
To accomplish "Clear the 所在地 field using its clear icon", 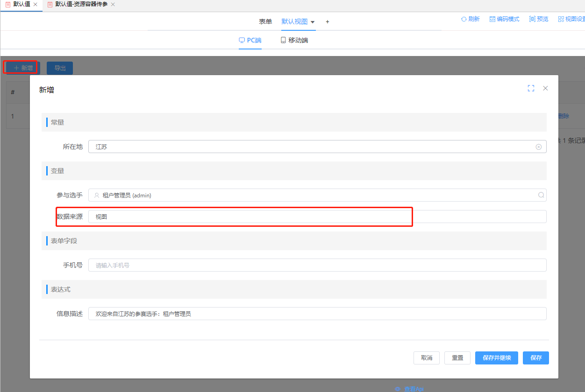I will [538, 147].
